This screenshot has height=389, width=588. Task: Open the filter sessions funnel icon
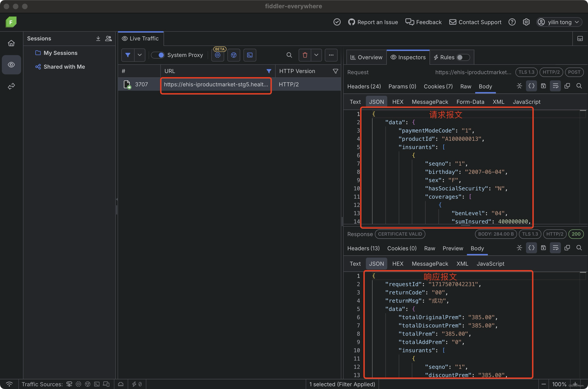point(128,55)
